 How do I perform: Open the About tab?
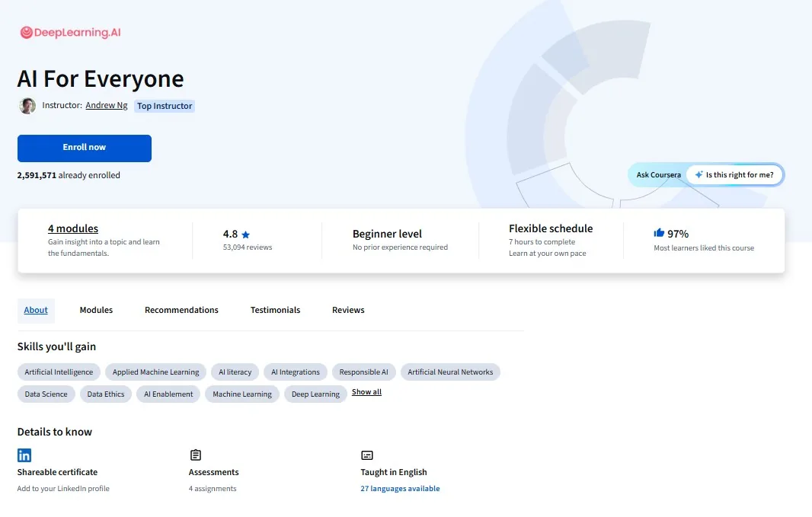pyautogui.click(x=36, y=310)
